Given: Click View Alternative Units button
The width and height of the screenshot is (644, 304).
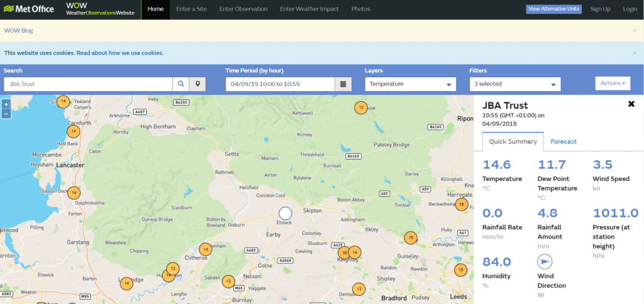Looking at the screenshot, I should click(x=553, y=9).
